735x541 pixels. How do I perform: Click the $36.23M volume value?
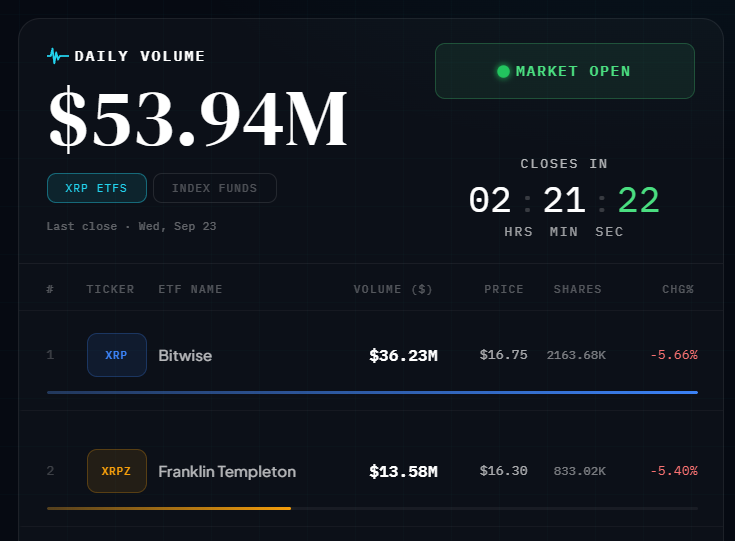[x=404, y=355]
